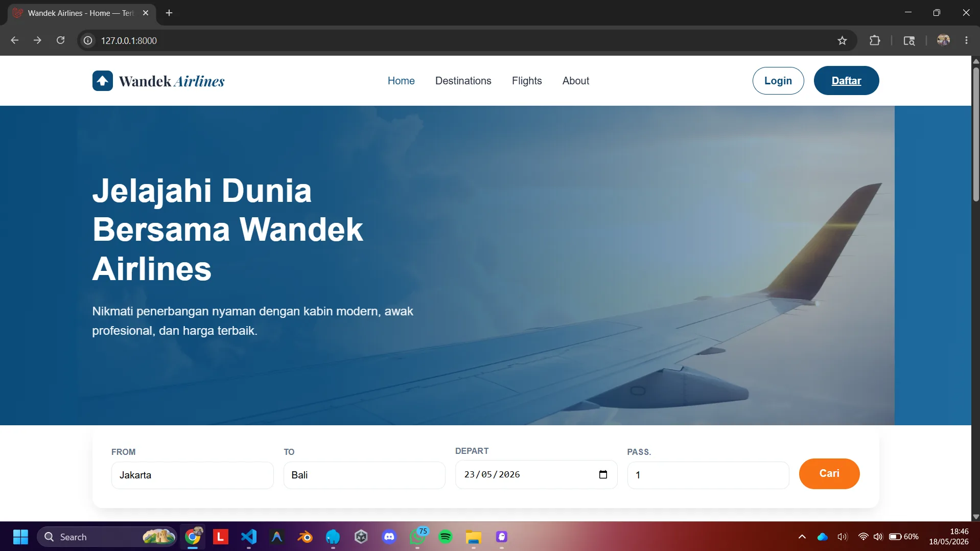
Task: Click the Depart date field 23/05/2026
Action: (x=536, y=474)
